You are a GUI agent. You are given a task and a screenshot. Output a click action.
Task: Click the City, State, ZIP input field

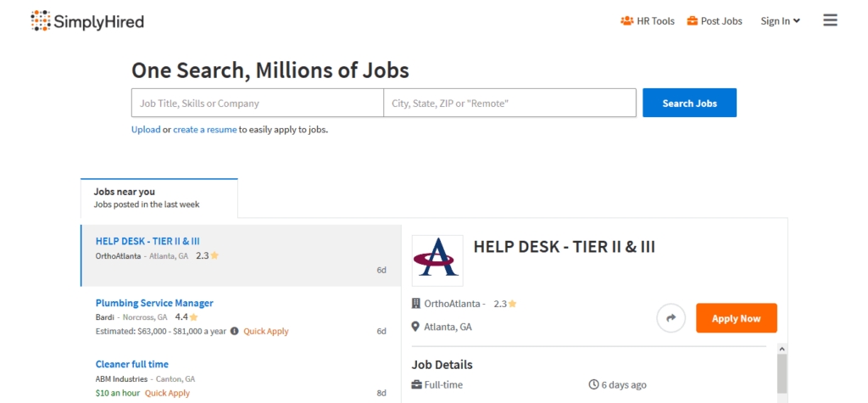(x=509, y=104)
